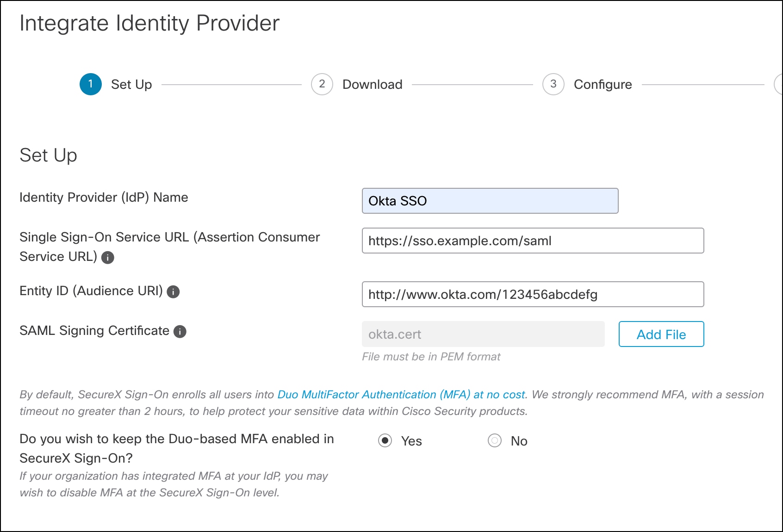This screenshot has height=532, width=783.
Task: Click the 'Entity ID (Audience URI)' label
Action: (91, 291)
